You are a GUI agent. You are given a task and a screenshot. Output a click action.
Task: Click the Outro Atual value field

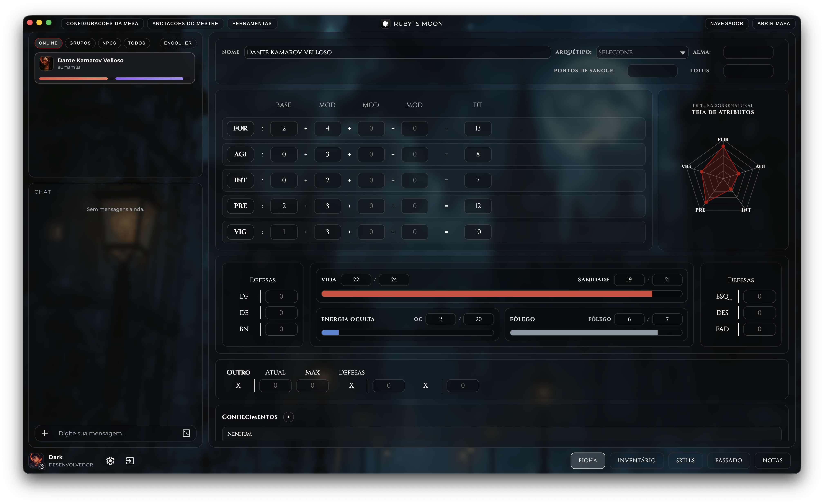(275, 386)
